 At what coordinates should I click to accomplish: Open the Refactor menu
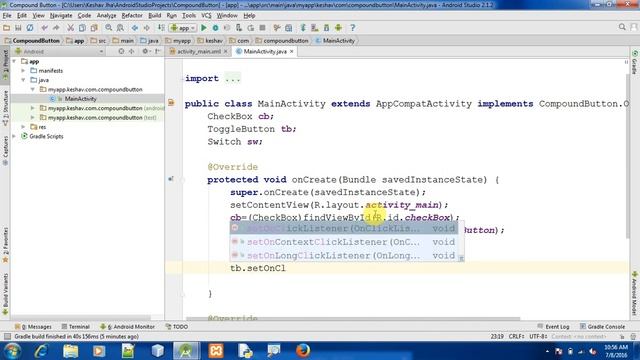coord(132,16)
